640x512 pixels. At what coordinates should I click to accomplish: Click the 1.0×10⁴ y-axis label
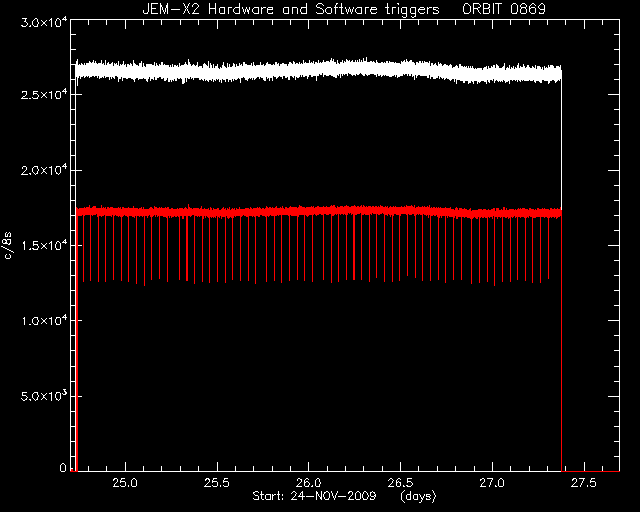44,320
